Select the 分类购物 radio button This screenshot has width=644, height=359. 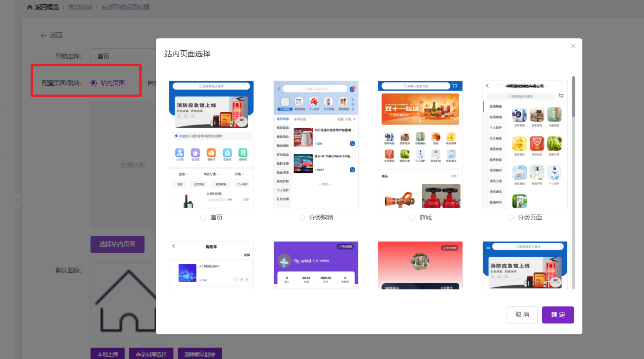[x=302, y=218]
